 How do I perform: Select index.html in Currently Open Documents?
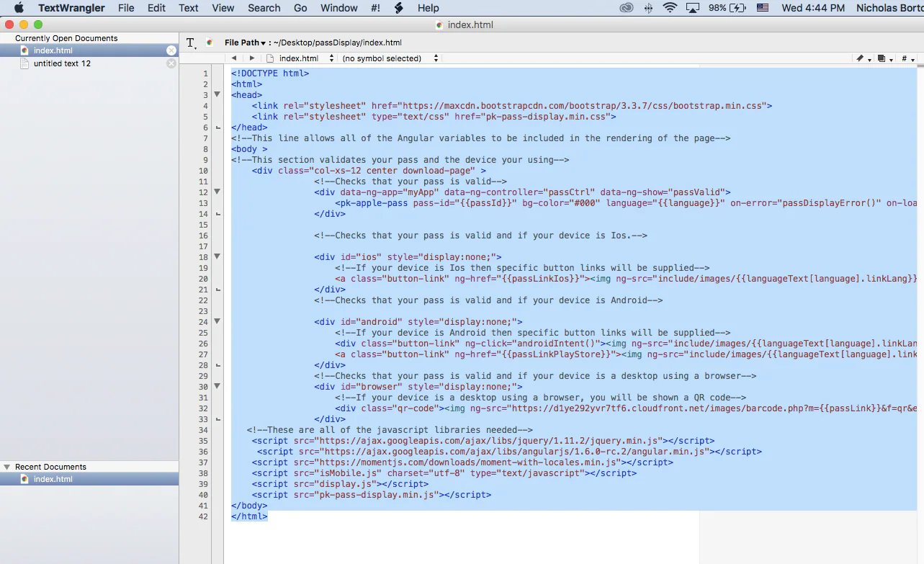coord(89,50)
